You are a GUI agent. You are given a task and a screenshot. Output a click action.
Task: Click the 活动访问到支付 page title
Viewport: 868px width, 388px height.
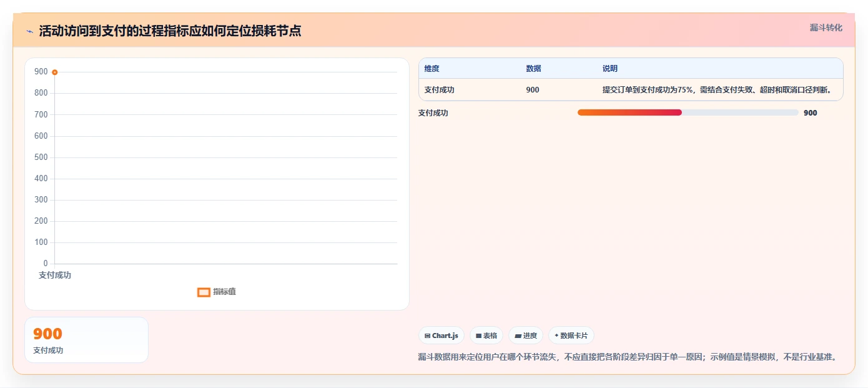tap(170, 31)
